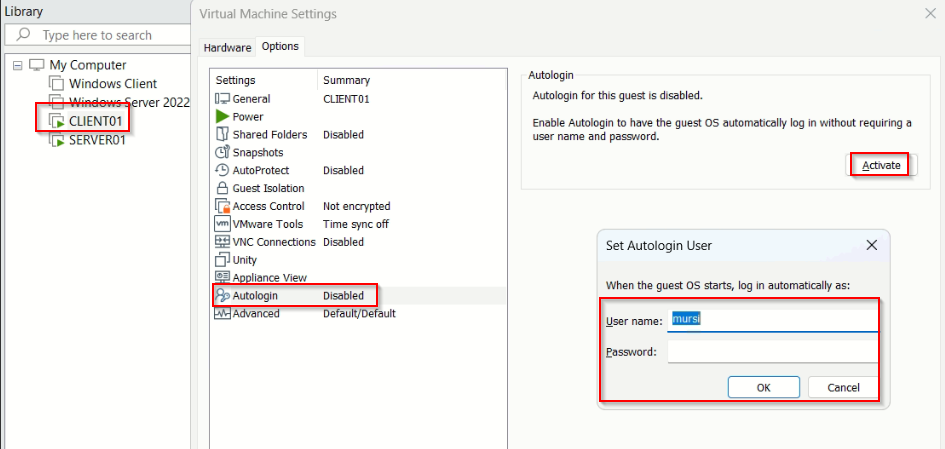Click the CLIENT01 summary value
This screenshot has width=945, height=449.
coord(346,99)
